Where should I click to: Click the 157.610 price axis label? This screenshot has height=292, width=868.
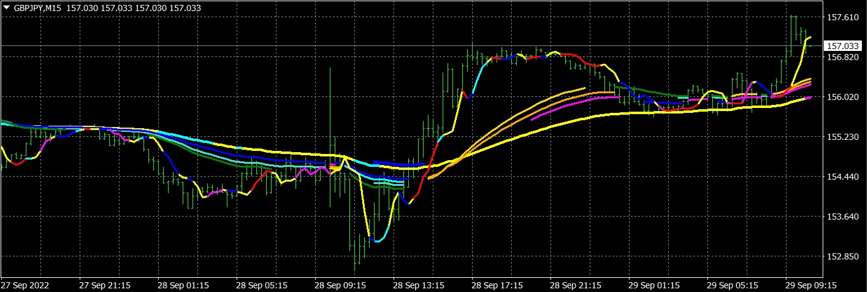pos(843,17)
